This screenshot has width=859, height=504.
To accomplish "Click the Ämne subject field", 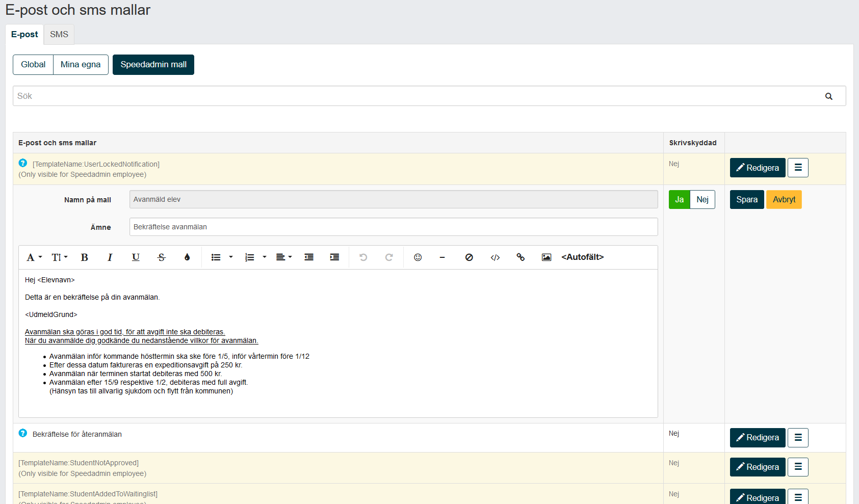I will tap(394, 227).
